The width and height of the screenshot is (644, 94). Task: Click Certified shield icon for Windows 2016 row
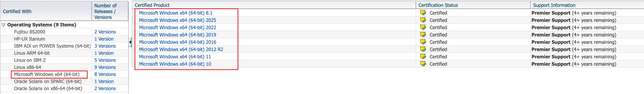coord(423,42)
